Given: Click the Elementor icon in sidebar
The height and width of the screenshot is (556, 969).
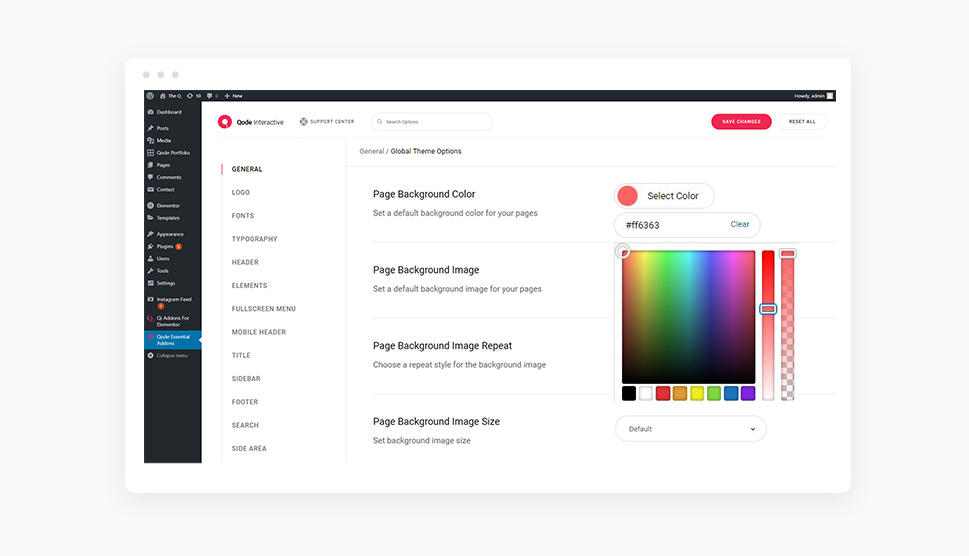Looking at the screenshot, I should click(x=150, y=205).
